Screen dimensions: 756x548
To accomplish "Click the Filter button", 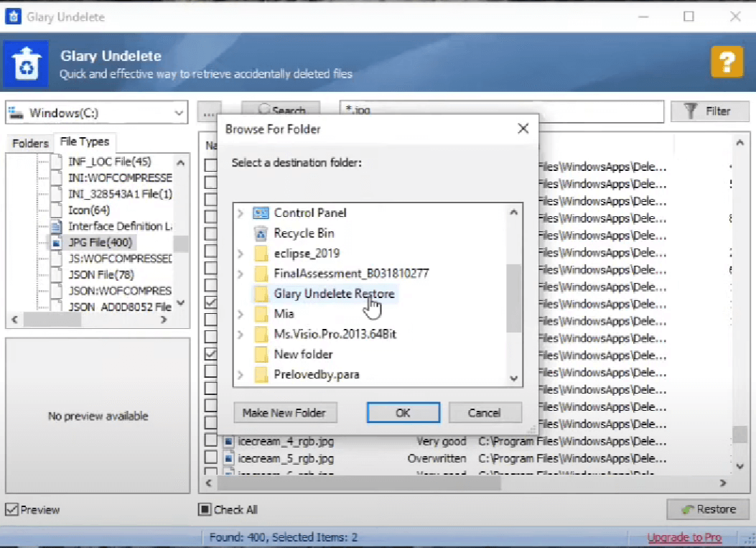I will coord(710,111).
